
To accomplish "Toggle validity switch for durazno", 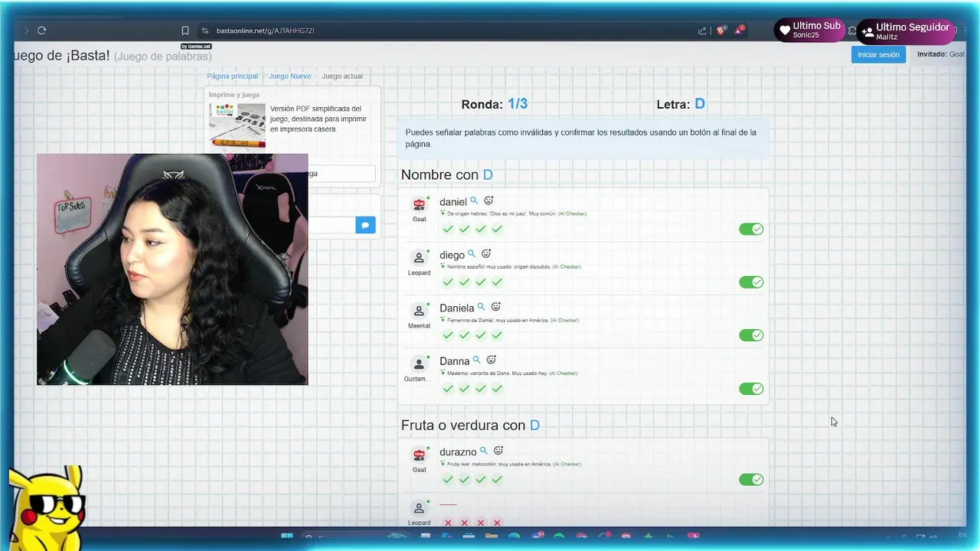I will coord(751,480).
